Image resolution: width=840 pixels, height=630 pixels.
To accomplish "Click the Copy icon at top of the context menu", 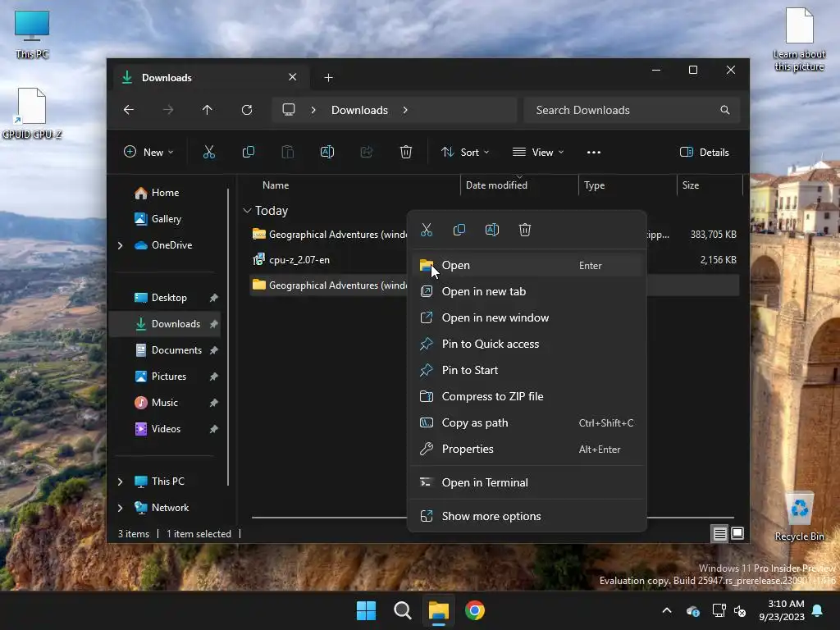I will tap(459, 230).
